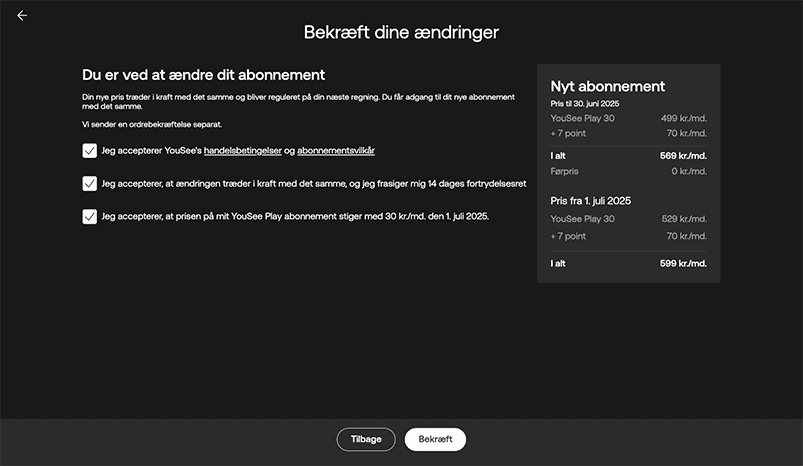
Task: Click the Tilbage button
Action: click(x=366, y=439)
